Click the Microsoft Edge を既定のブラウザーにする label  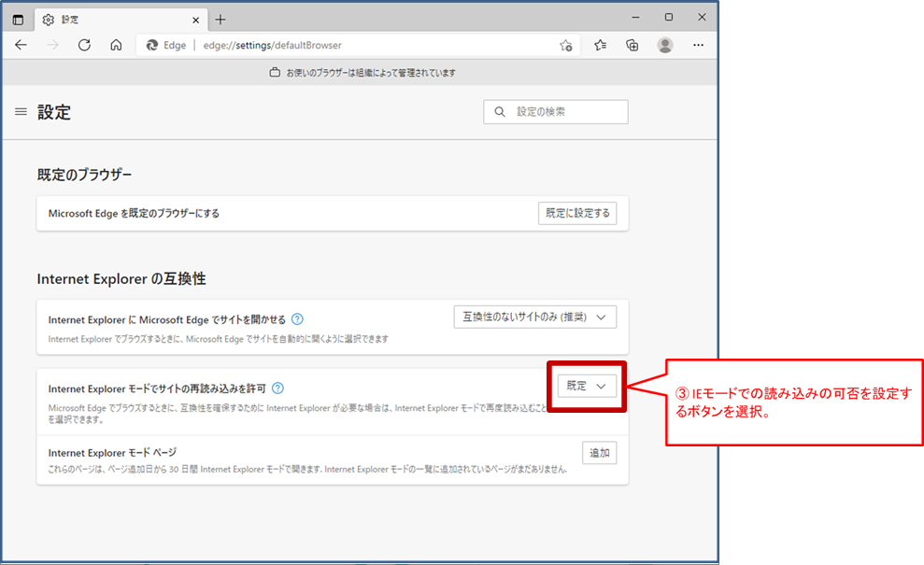[134, 213]
